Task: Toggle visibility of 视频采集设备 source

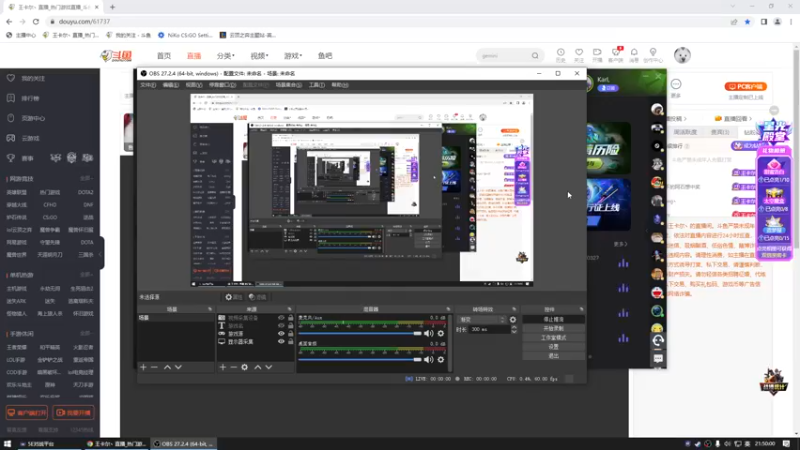Action: click(281, 317)
